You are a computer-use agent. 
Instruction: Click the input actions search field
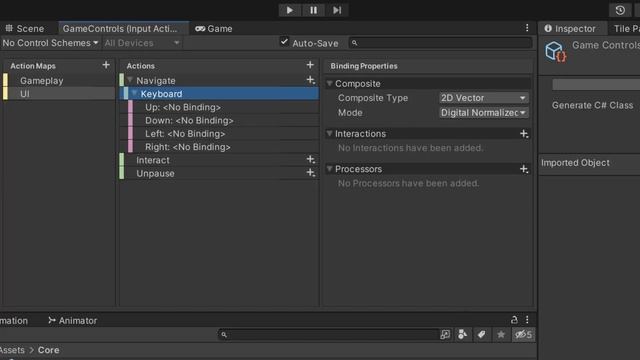(441, 43)
